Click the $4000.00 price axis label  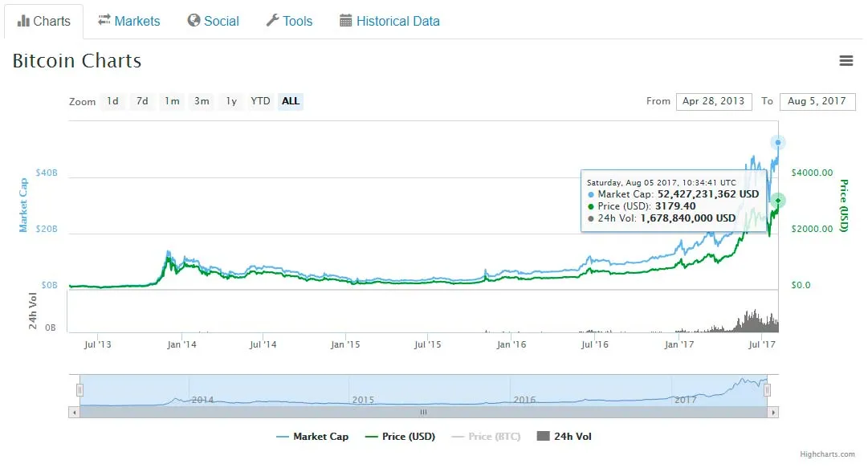coord(812,173)
